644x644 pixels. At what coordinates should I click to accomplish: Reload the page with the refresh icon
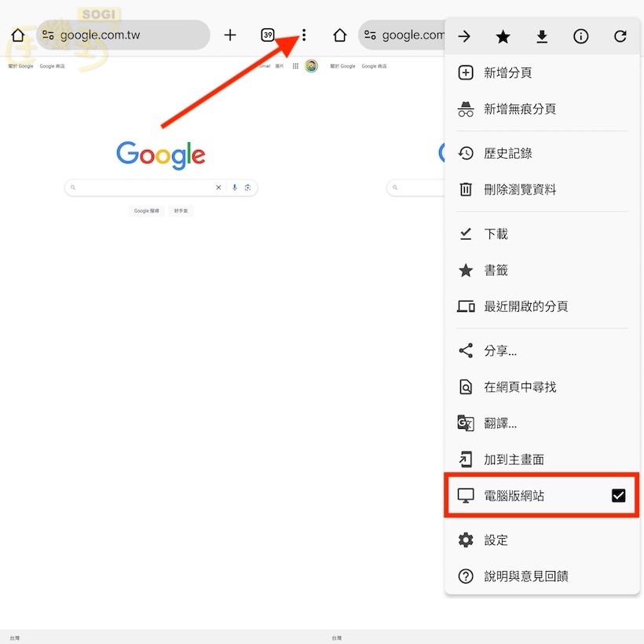point(620,36)
